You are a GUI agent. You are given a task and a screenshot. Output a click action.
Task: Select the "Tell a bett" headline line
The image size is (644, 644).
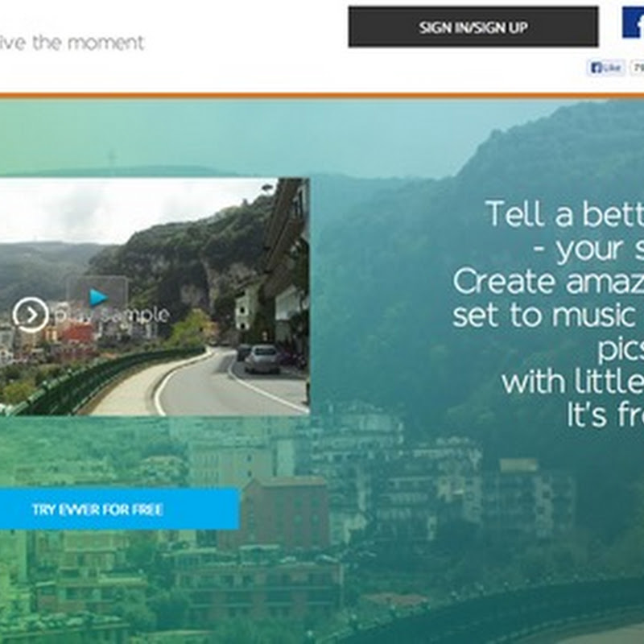click(x=564, y=213)
